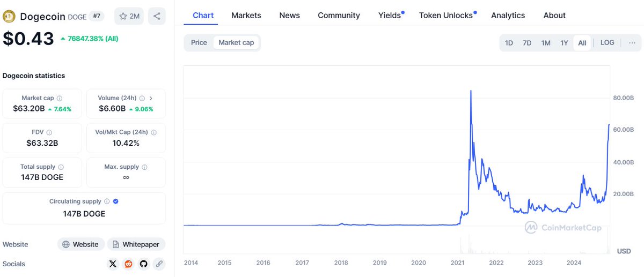Toggle LOG scale on chart
The image size is (644, 277).
[608, 42]
